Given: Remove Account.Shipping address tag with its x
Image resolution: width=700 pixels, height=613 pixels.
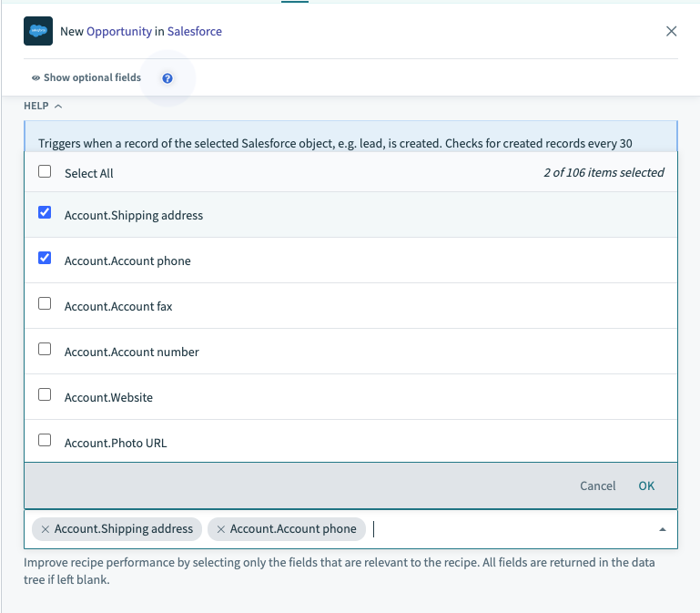Looking at the screenshot, I should 46,529.
